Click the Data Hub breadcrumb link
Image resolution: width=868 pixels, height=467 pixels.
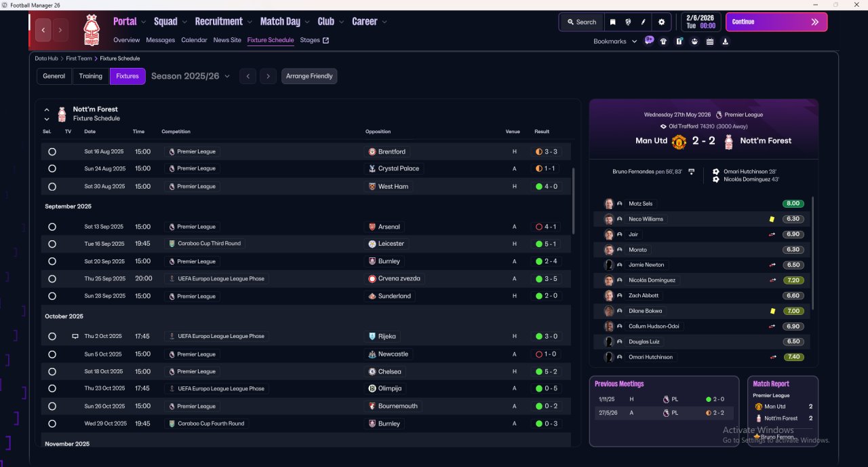point(47,58)
